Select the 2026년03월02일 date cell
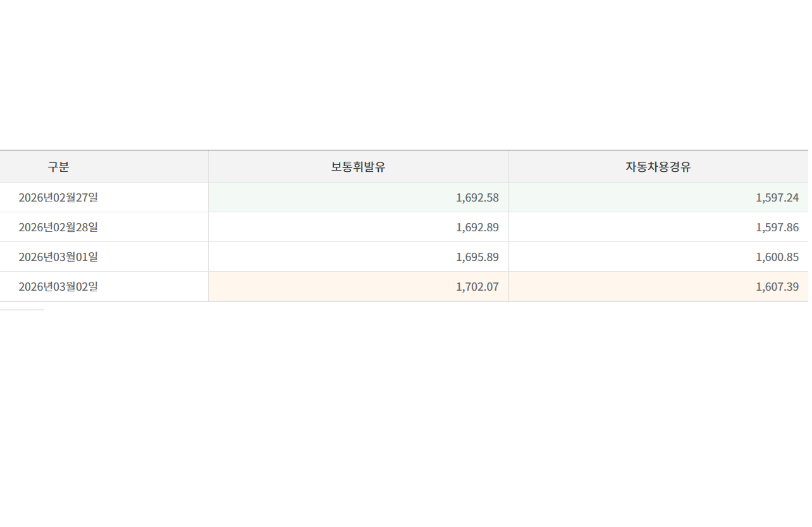 coord(58,286)
